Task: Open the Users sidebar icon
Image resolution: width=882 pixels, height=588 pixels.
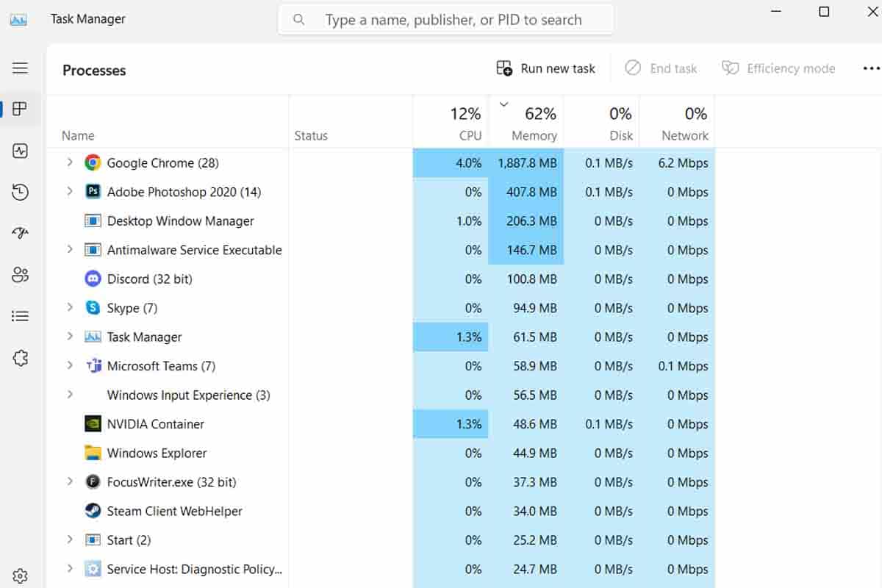Action: pyautogui.click(x=20, y=275)
